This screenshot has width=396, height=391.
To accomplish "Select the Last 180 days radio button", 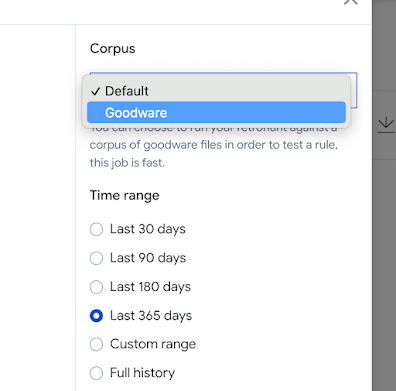I will (x=96, y=287).
